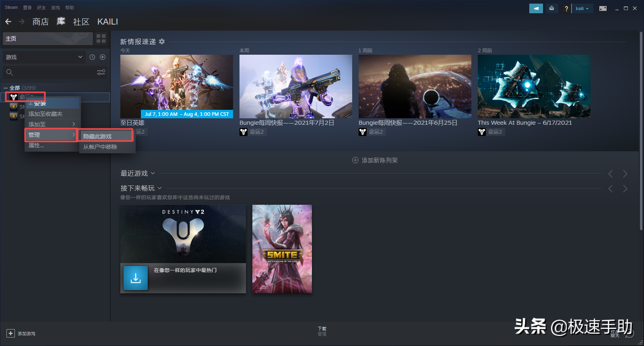Screen dimensions: 644x346
Task: Expand the 管理 submenu
Action: 52,135
